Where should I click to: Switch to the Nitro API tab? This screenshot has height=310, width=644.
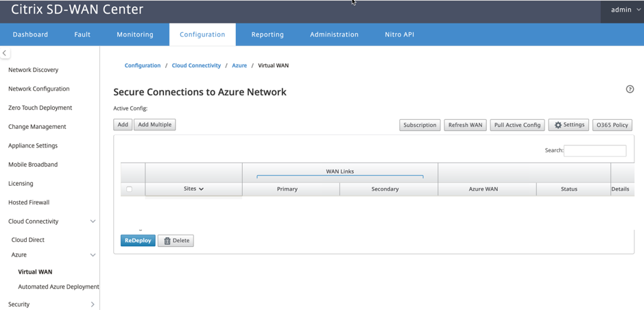coord(399,34)
